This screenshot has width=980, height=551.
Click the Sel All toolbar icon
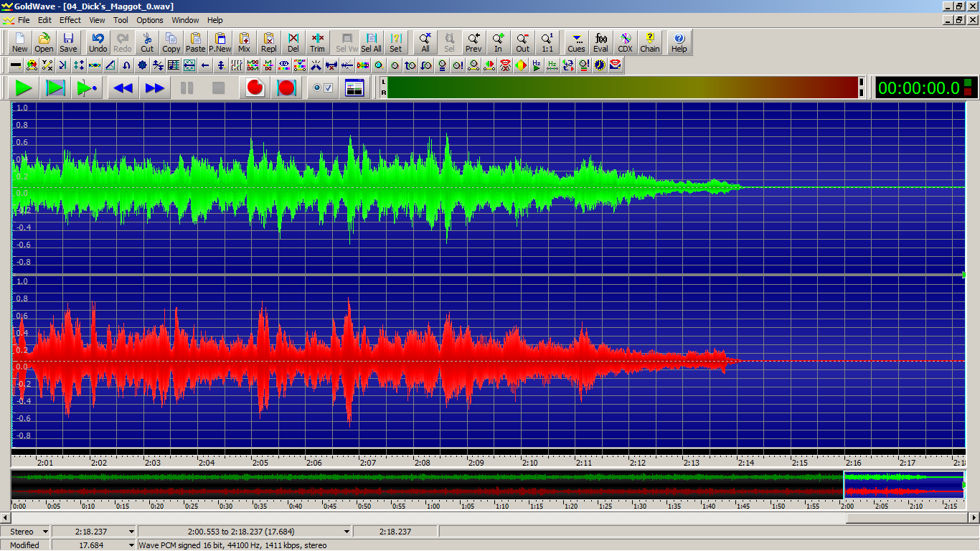point(371,42)
